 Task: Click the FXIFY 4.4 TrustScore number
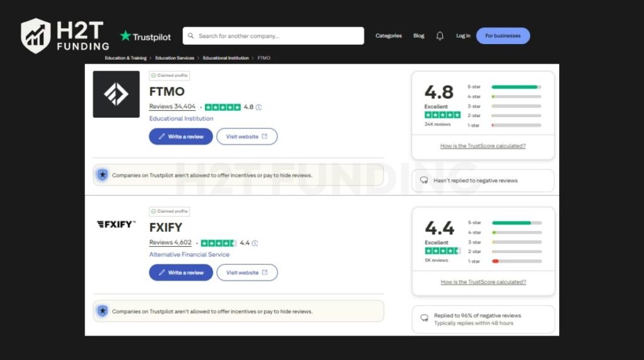tap(440, 228)
